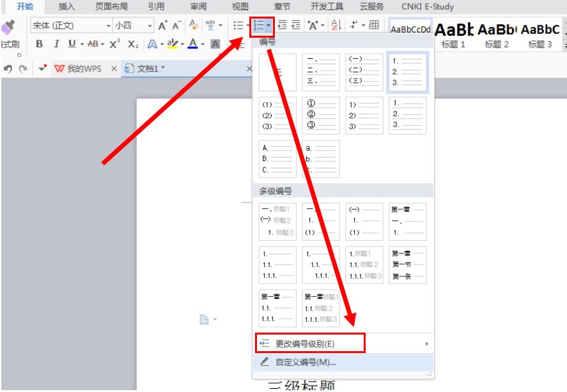Click the page layout icon beside document
The image size is (567, 392).
[205, 319]
